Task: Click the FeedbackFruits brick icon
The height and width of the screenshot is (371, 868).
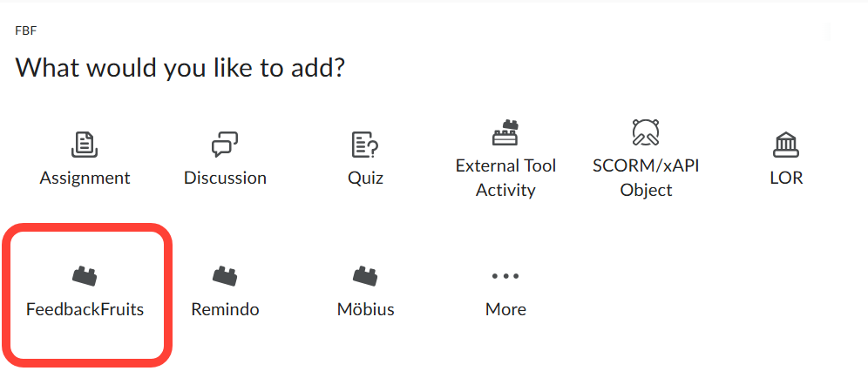Action: 85,276
